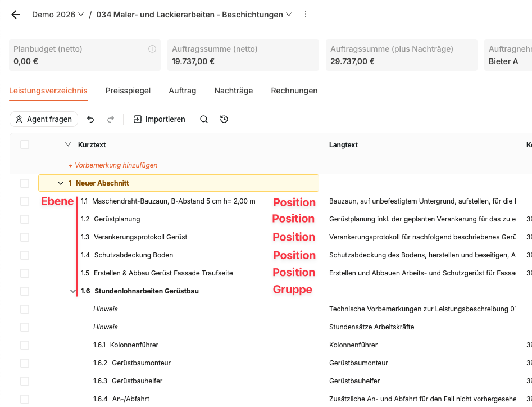Tick the checkbox for Neuer Abschnitt row
This screenshot has height=407, width=532.
[x=25, y=183]
